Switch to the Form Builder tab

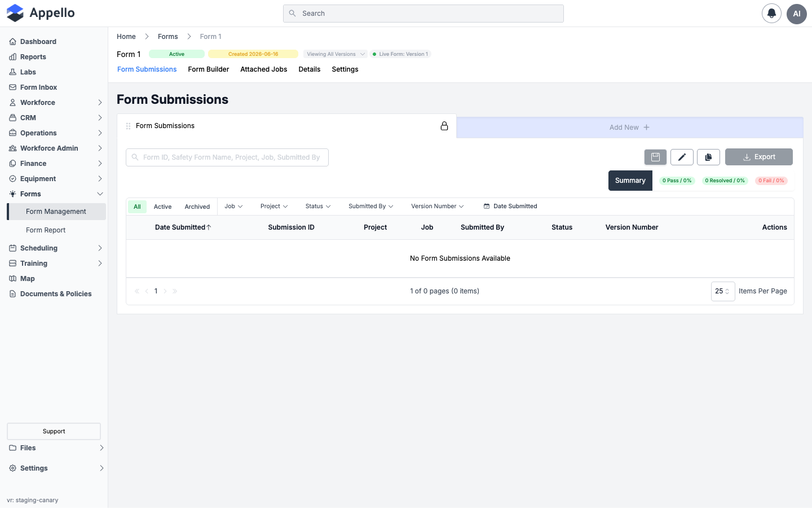(209, 69)
